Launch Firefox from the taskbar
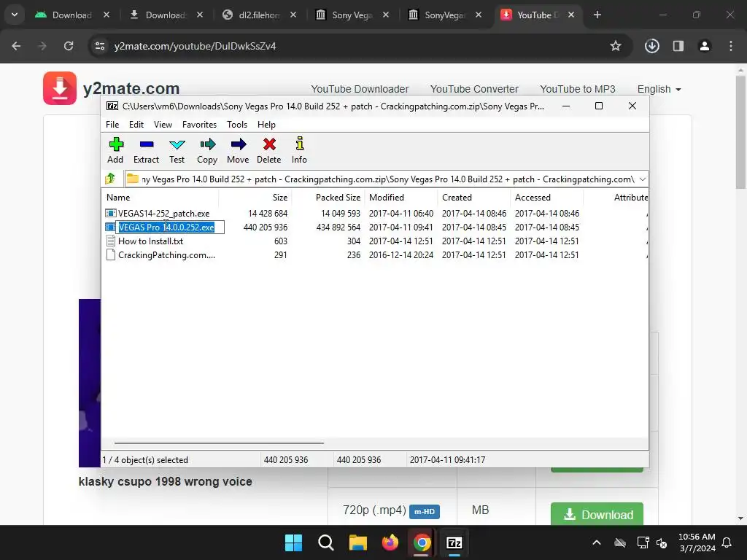 390,542
